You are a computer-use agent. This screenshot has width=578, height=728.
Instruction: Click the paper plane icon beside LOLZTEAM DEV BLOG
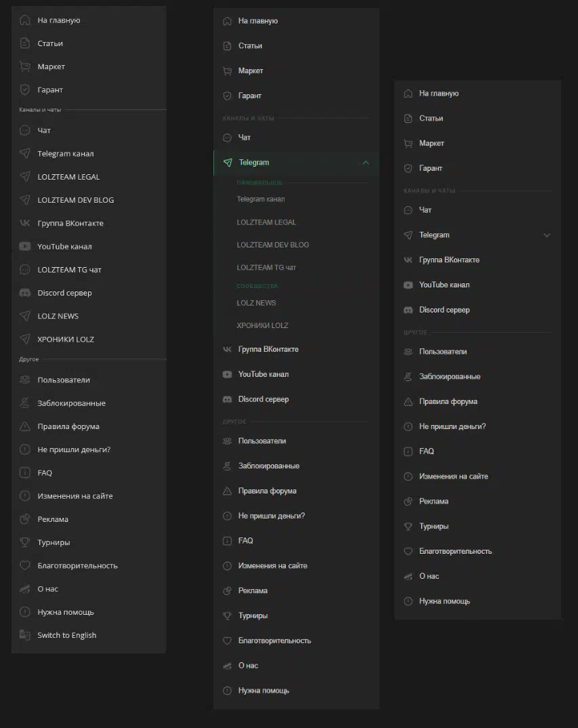click(x=25, y=200)
